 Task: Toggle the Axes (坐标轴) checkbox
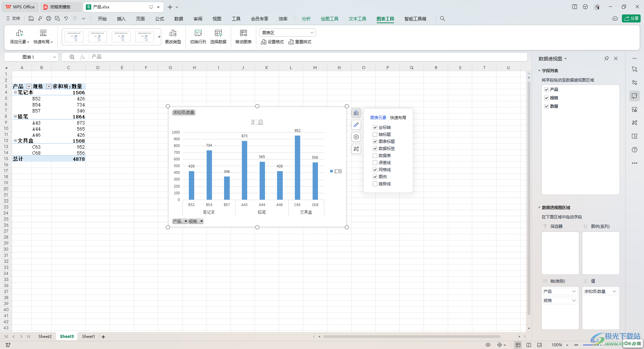(375, 128)
